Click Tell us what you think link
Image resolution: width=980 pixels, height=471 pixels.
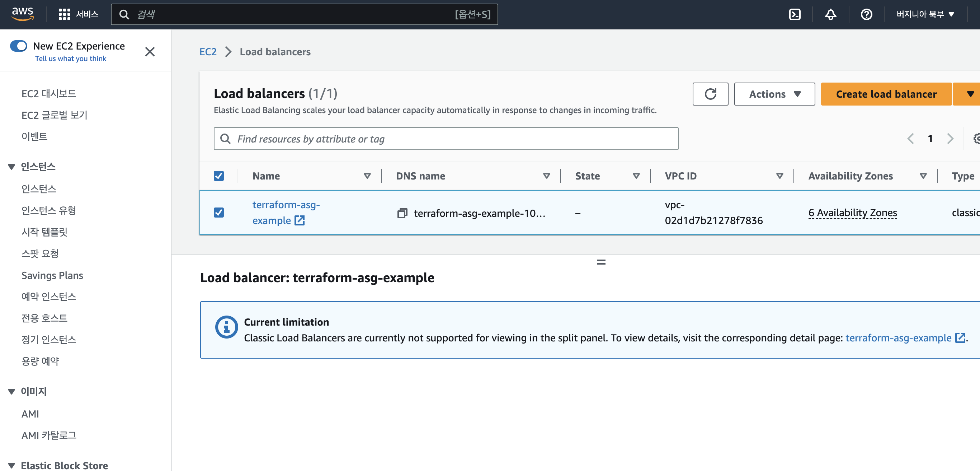point(71,59)
